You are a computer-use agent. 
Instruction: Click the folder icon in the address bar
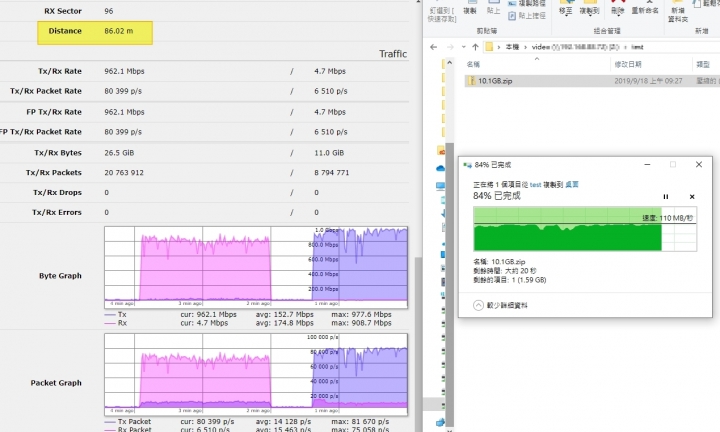point(489,47)
